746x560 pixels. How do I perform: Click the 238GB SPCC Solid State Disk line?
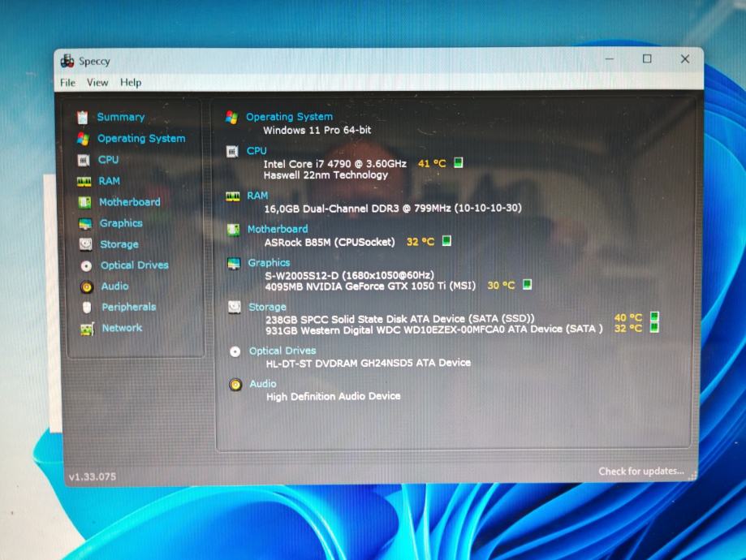(x=400, y=319)
